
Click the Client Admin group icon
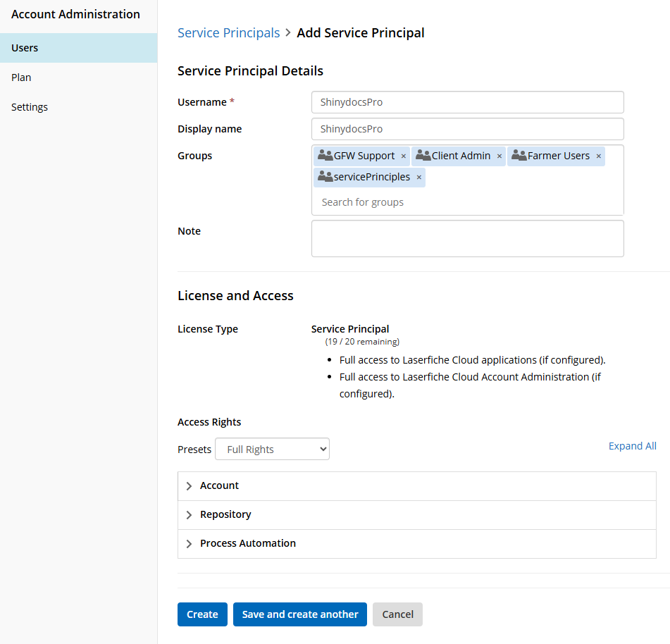(x=423, y=156)
